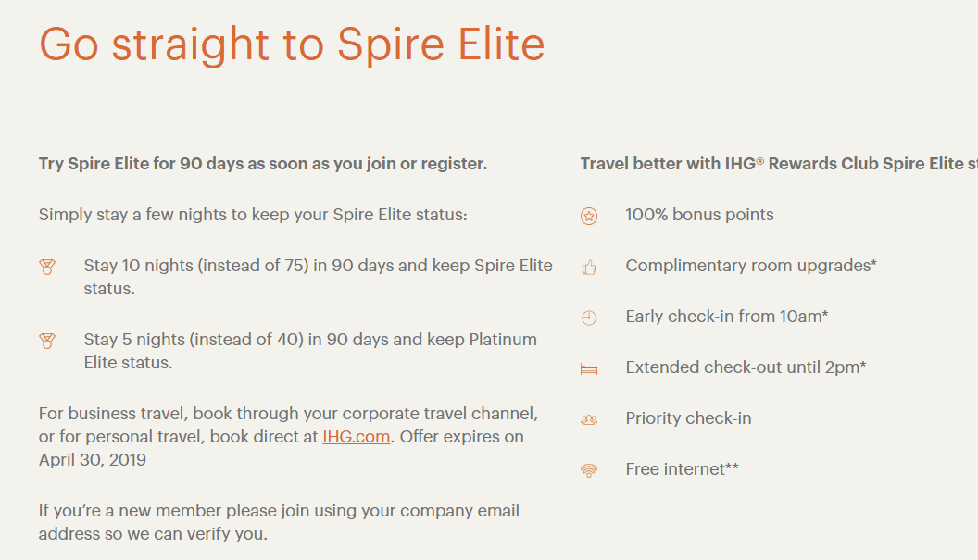Click the Free internet text
Viewport: 978px width, 560px height.
click(682, 469)
